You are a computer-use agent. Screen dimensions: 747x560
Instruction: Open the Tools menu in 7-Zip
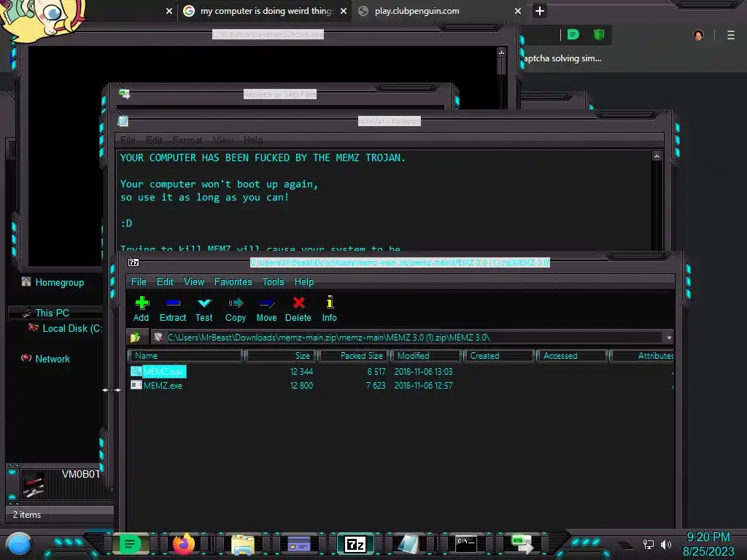273,281
